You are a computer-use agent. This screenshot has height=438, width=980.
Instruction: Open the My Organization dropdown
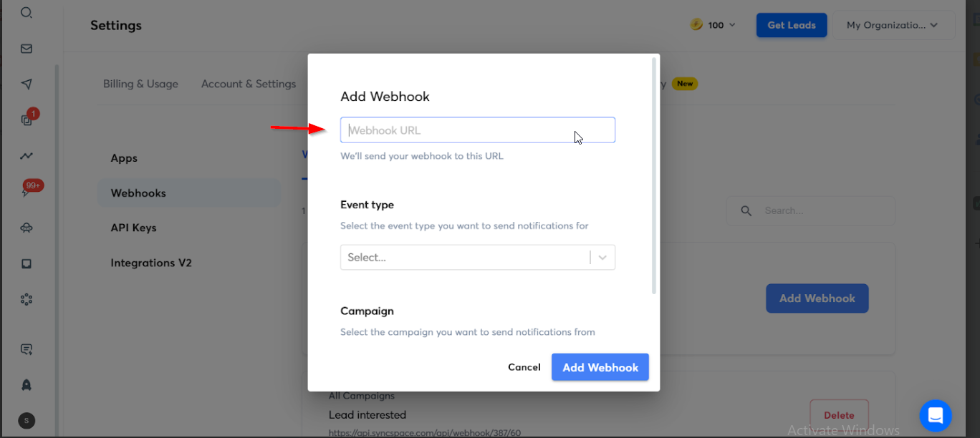pos(892,26)
